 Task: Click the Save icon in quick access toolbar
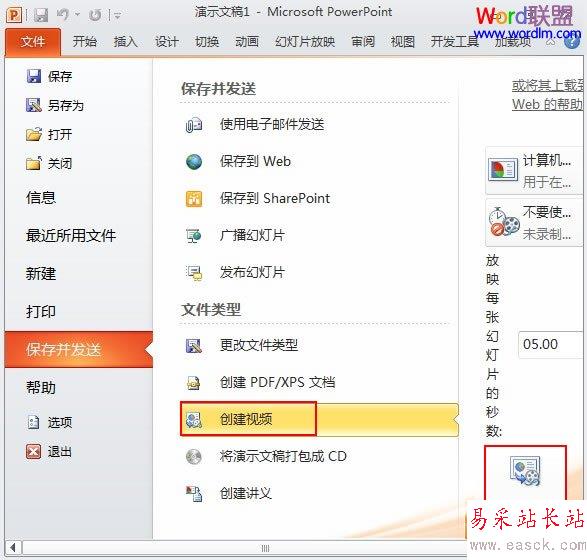41,15
